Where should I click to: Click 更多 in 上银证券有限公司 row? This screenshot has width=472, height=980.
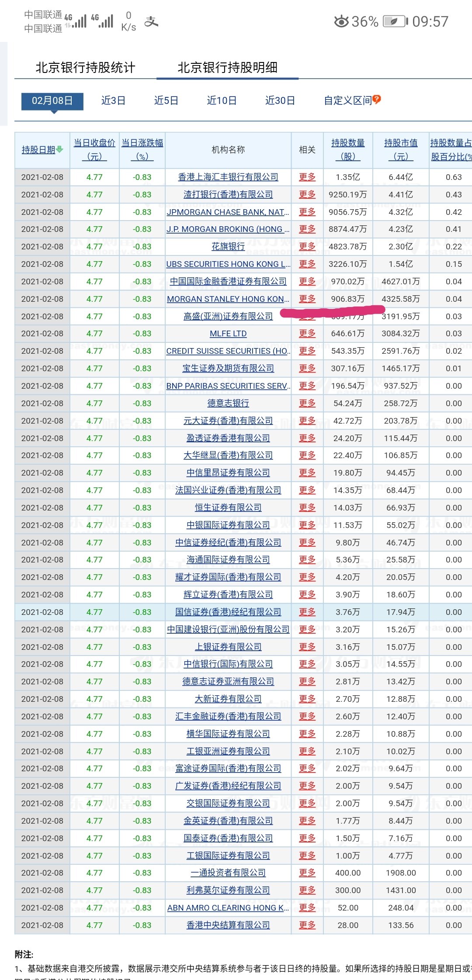pos(307,647)
